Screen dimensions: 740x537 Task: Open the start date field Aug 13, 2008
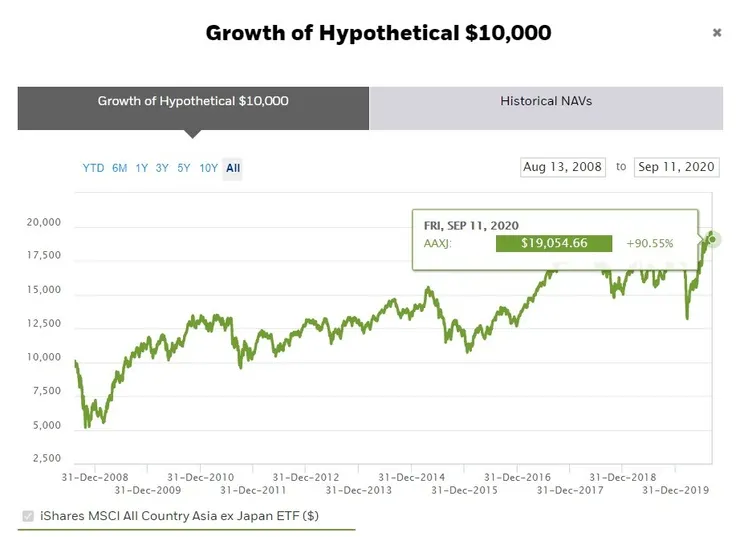pos(563,167)
